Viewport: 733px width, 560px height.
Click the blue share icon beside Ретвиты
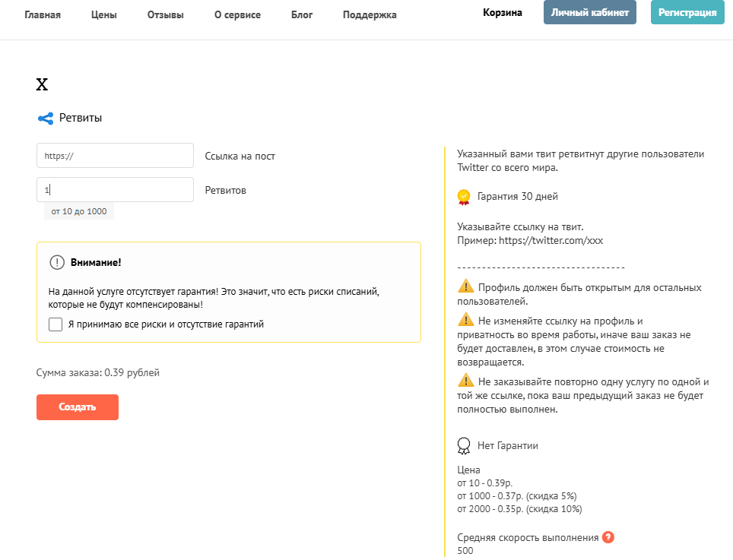(46, 119)
